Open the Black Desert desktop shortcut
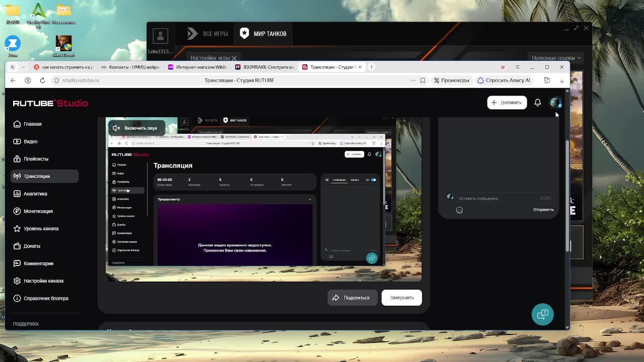 tap(63, 46)
